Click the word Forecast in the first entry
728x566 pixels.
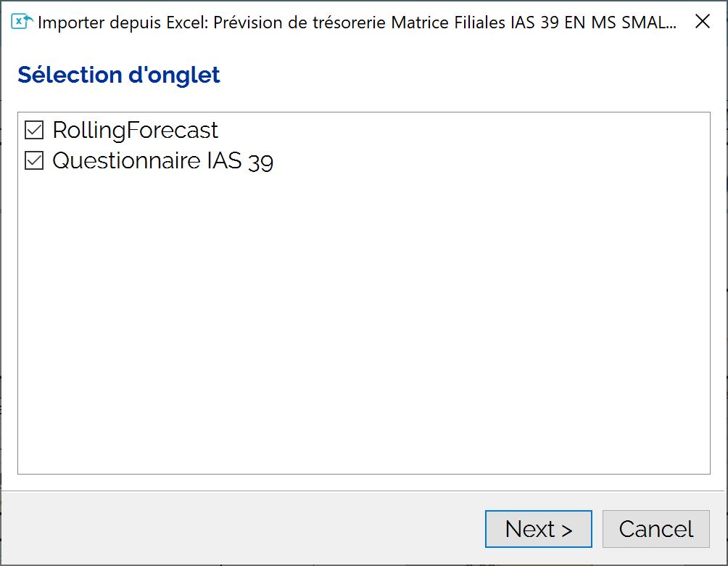173,130
